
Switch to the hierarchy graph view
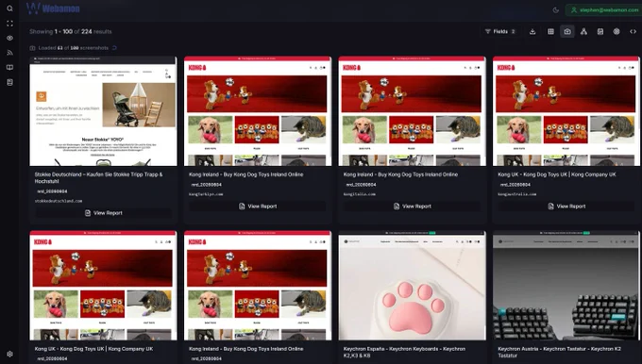point(583,31)
